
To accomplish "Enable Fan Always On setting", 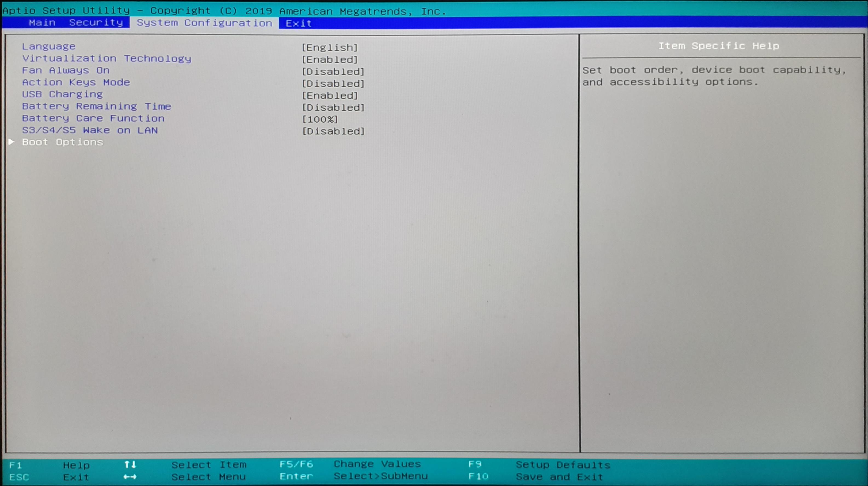I will click(x=333, y=71).
